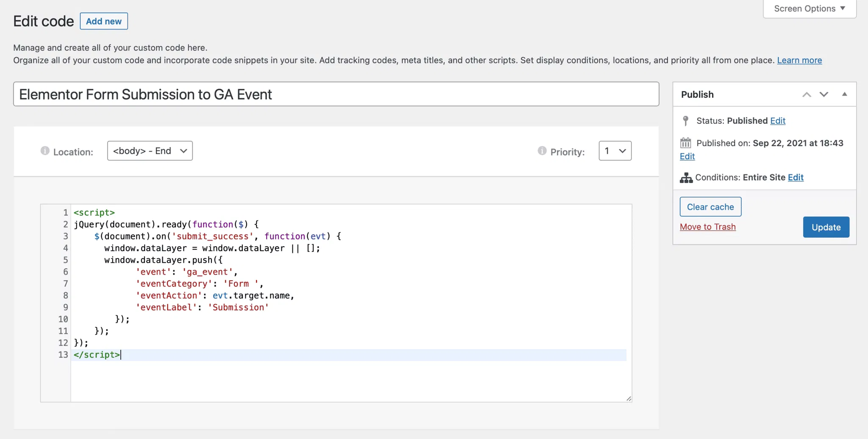Click line number 10 in gutter
The image size is (868, 439).
pyautogui.click(x=63, y=319)
